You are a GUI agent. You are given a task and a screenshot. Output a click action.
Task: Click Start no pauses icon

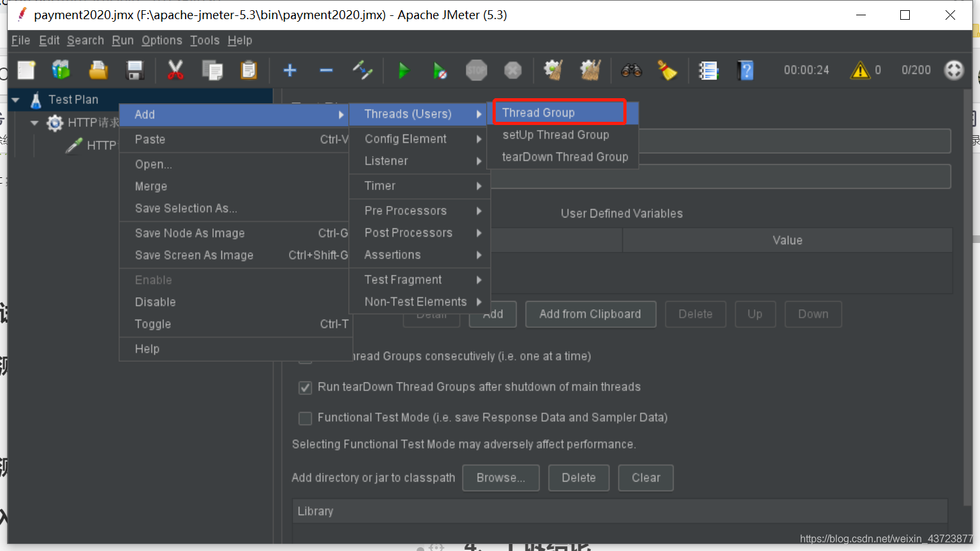[x=440, y=70]
